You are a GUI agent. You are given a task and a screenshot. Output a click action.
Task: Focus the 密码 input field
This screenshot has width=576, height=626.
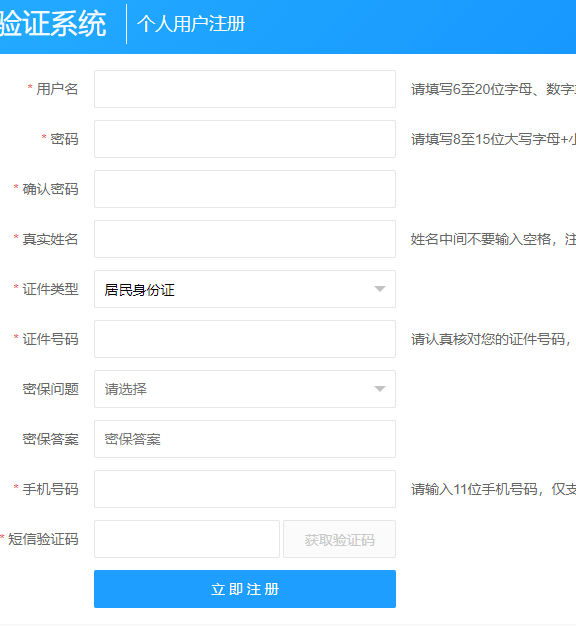point(245,139)
